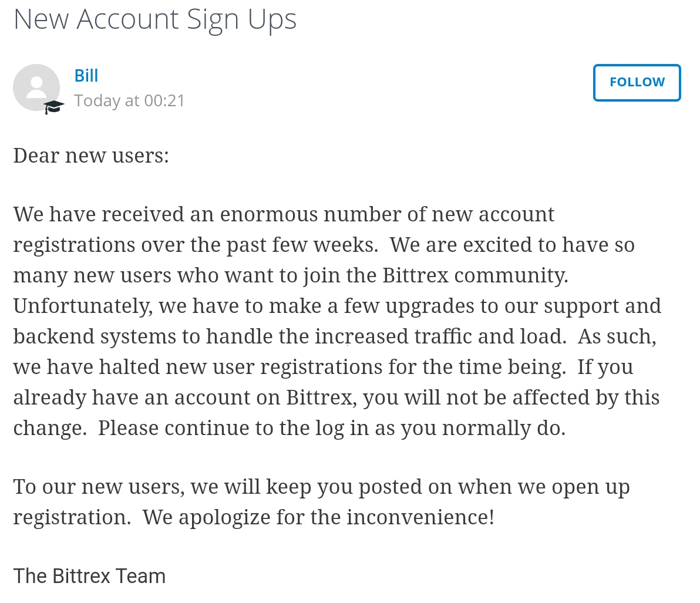The height and width of the screenshot is (603, 700).
Task: Click 'already have an account on Bittrex' text
Action: tap(185, 397)
